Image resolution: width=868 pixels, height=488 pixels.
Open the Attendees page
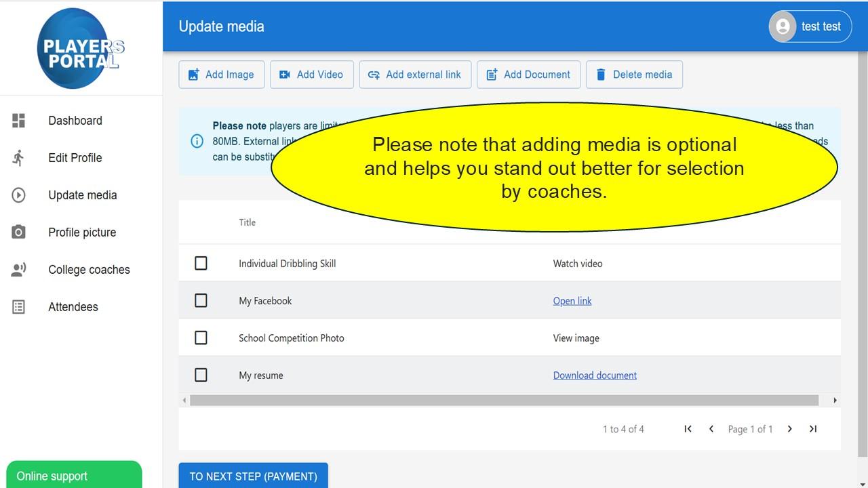pyautogui.click(x=81, y=307)
